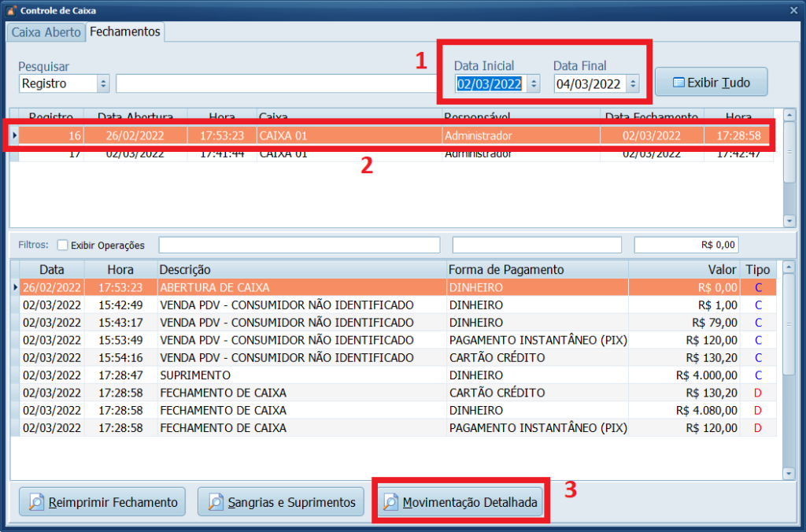Switch to the Caixa Aberto tab
The height and width of the screenshot is (532, 806).
[46, 32]
